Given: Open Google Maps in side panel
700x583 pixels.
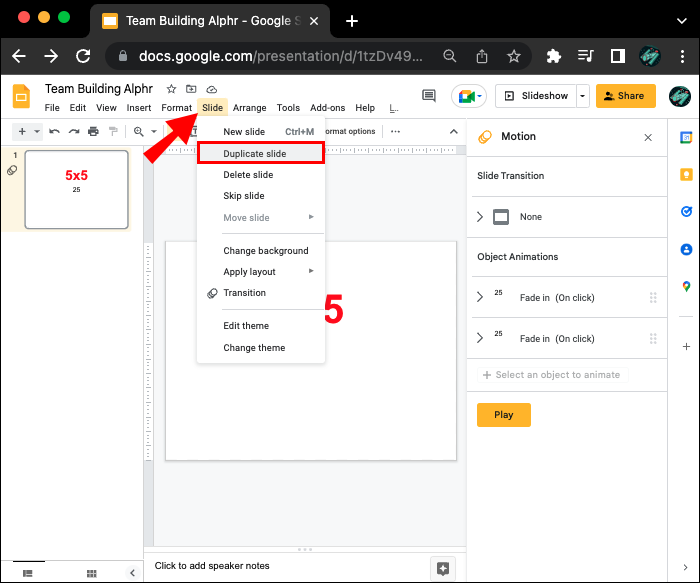Looking at the screenshot, I should (x=686, y=286).
